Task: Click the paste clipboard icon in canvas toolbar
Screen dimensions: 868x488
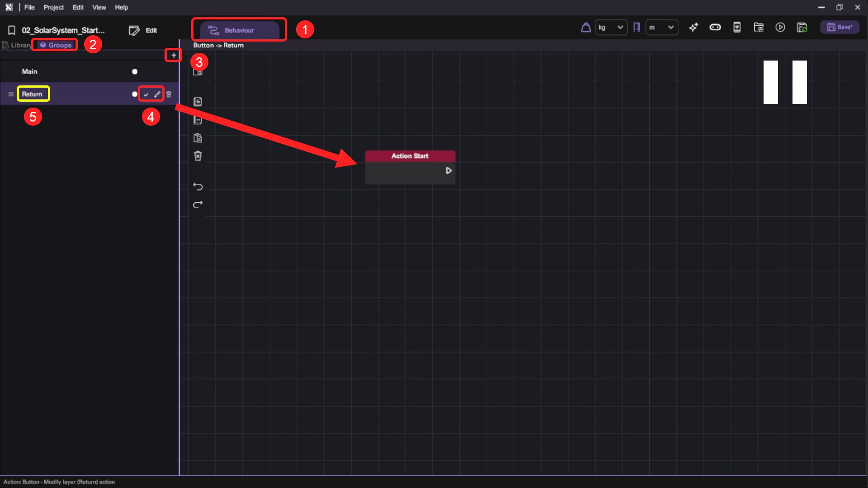Action: [198, 138]
